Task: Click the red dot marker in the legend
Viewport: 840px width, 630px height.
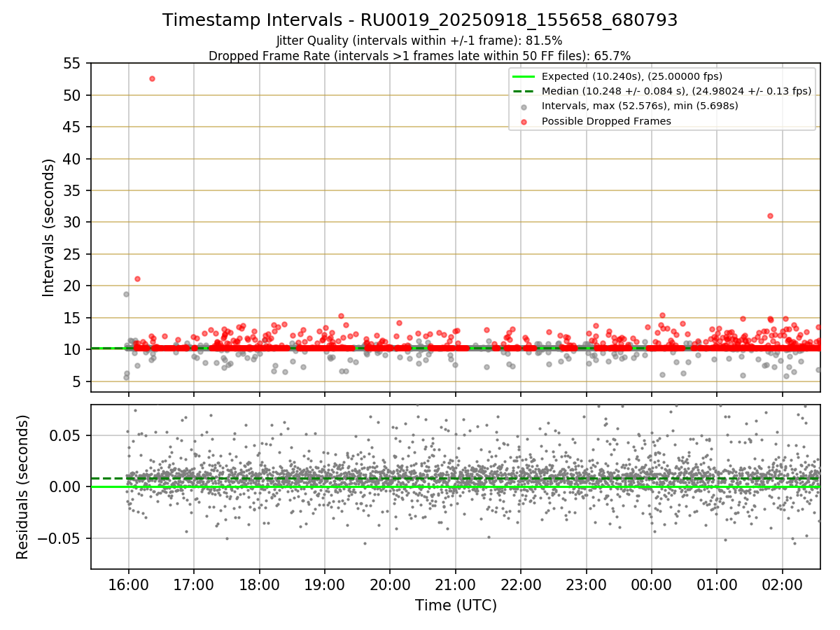Action: coord(524,122)
